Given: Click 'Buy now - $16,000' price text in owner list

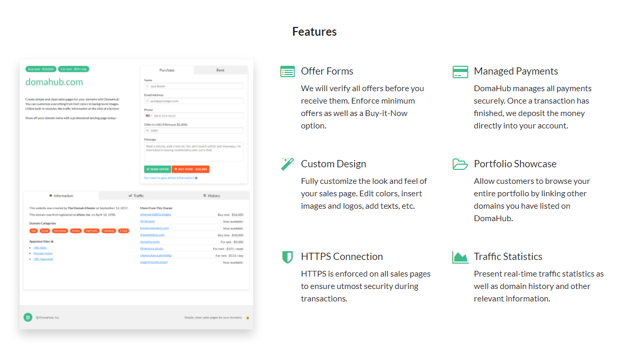Looking at the screenshot, I should pos(230,214).
